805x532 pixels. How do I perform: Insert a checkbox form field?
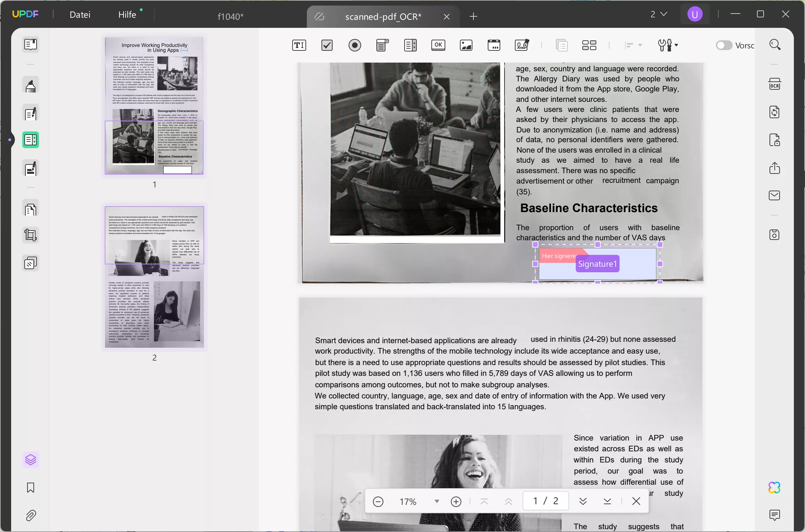coord(326,45)
